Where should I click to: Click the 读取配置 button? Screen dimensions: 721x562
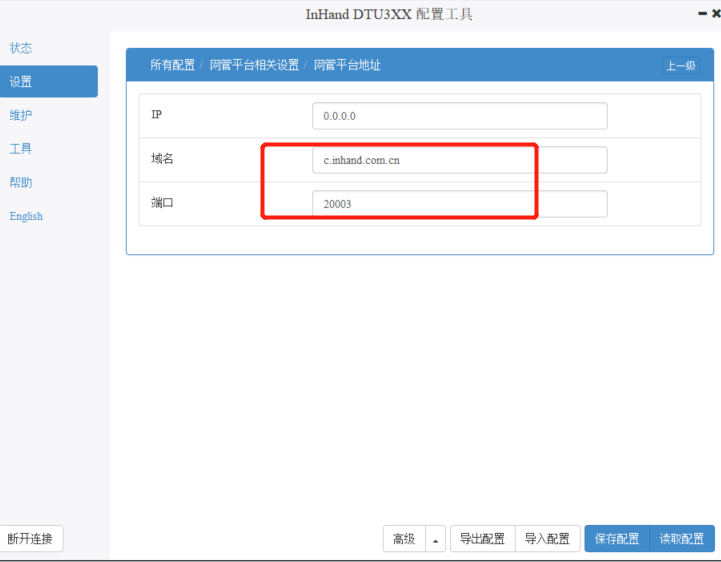pyautogui.click(x=682, y=539)
